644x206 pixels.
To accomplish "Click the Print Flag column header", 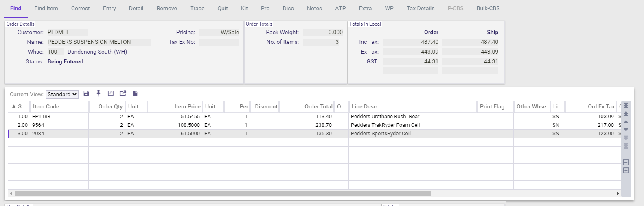I will click(x=495, y=106).
